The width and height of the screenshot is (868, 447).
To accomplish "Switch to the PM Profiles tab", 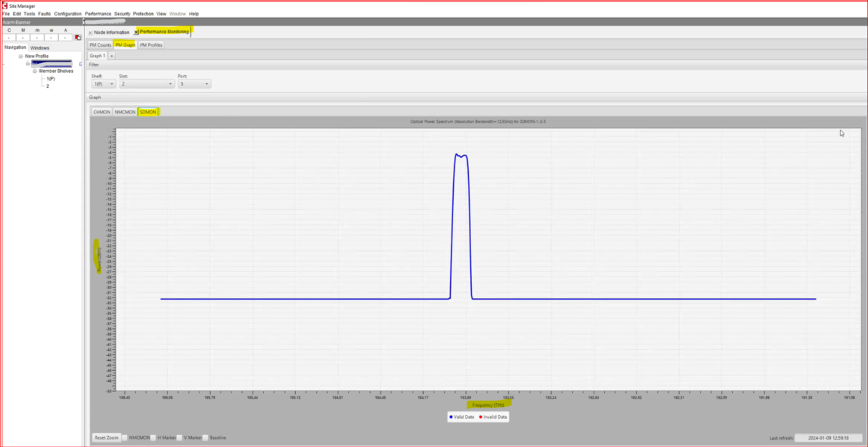I will pos(151,45).
